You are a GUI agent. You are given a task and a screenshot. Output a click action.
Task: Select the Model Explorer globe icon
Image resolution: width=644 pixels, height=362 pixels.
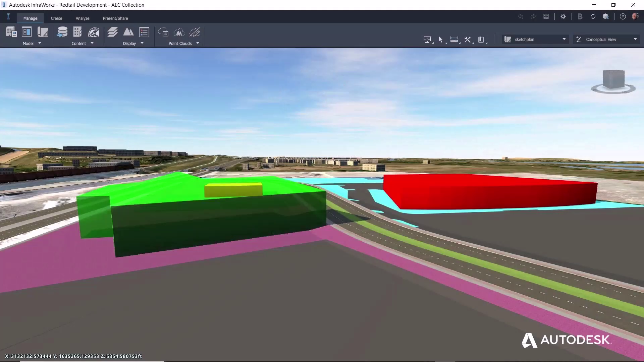(x=94, y=32)
